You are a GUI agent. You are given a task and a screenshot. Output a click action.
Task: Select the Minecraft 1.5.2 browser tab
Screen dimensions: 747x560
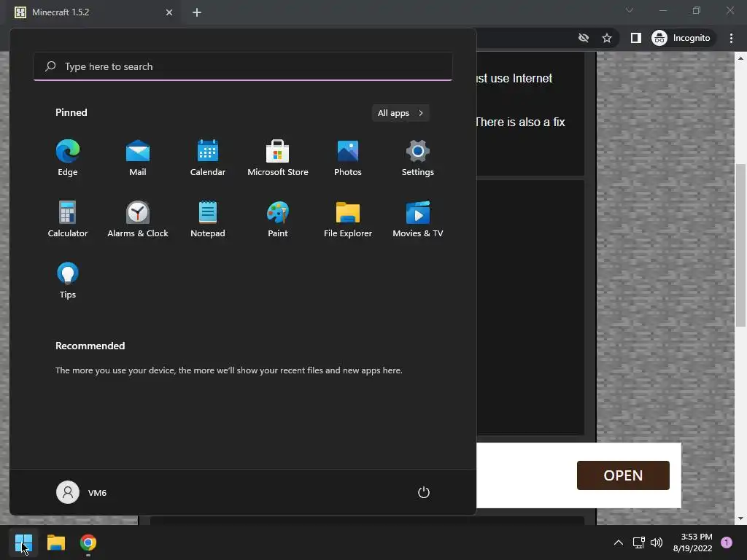coord(94,12)
